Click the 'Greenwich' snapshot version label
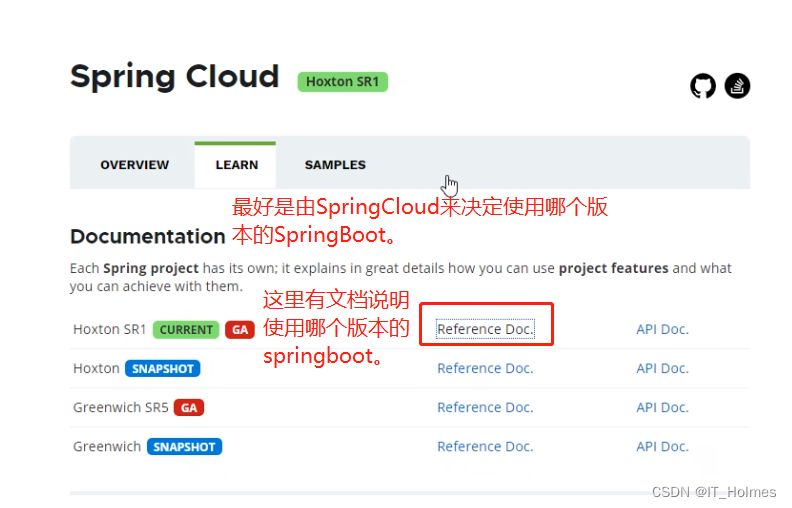792x508 pixels. point(107,446)
